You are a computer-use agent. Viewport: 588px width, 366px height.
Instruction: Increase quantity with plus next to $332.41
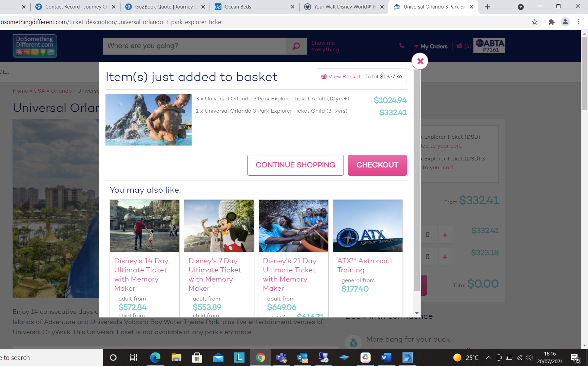(445, 235)
